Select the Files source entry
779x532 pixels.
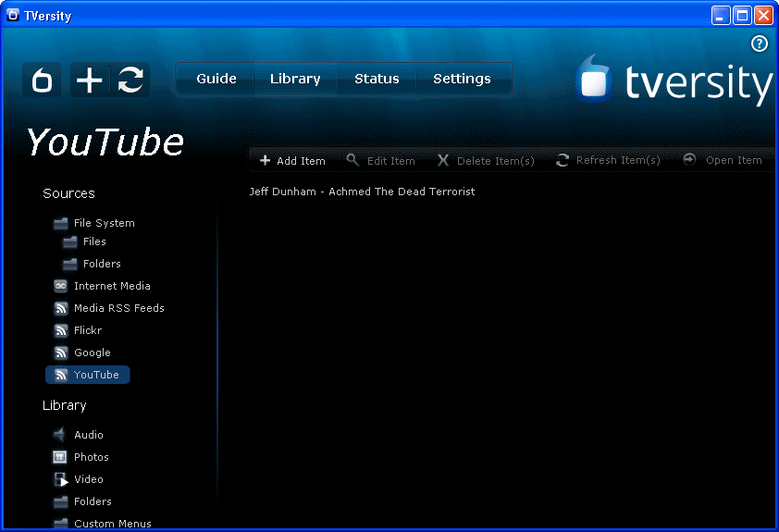[x=94, y=241]
